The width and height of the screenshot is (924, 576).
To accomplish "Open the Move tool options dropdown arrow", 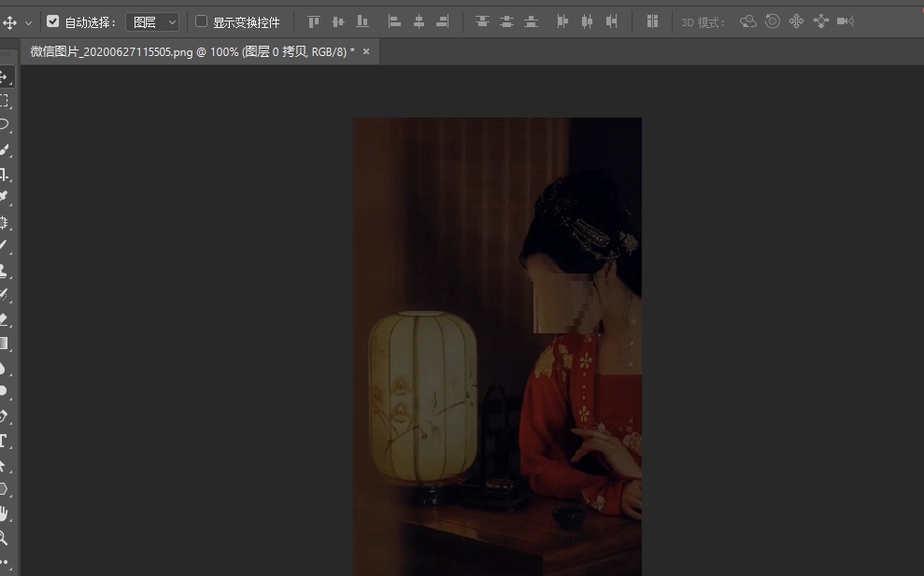I will [x=28, y=21].
